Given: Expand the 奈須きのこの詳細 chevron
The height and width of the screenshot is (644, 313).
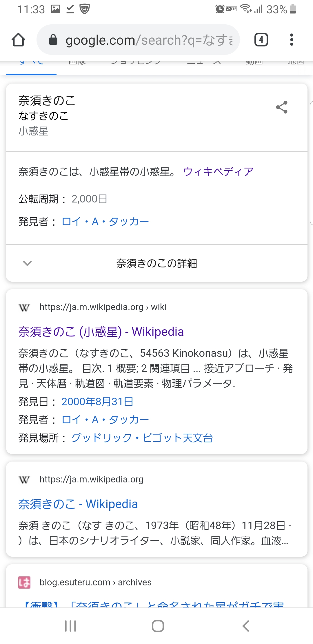Looking at the screenshot, I should pyautogui.click(x=27, y=263).
